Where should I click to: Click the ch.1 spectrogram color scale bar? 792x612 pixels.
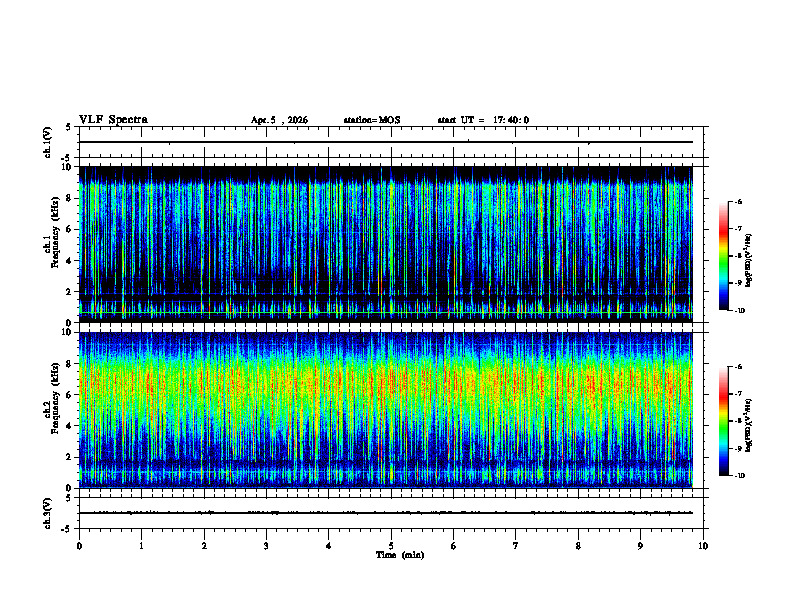tap(723, 256)
